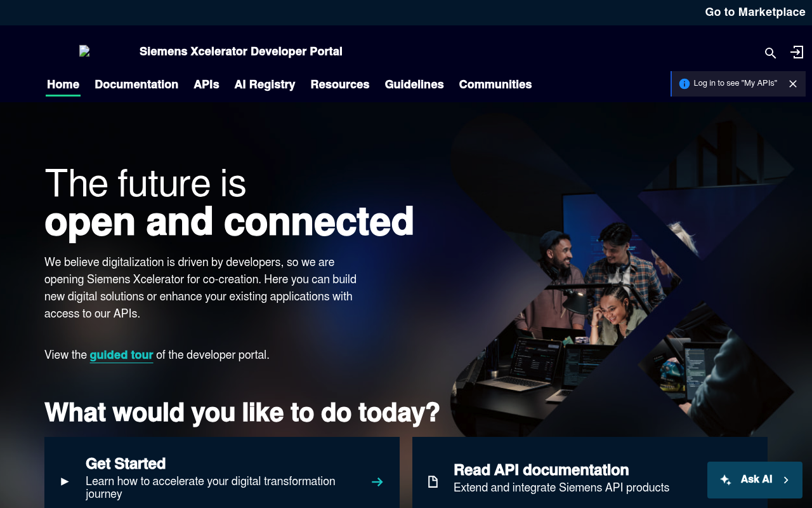Screen dimensions: 812x508
Task: Click the Ask AI button label
Action: [756, 479]
